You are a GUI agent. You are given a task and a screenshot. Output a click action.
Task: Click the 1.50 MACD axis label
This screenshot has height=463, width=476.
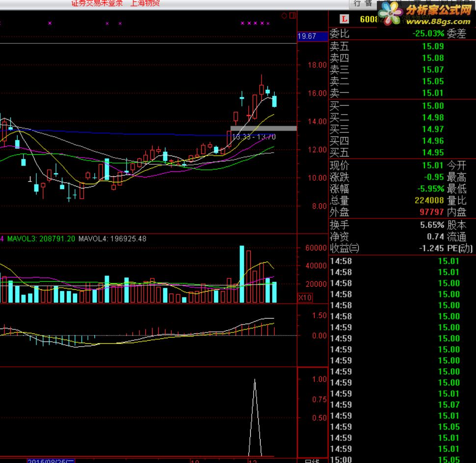pyautogui.click(x=319, y=316)
